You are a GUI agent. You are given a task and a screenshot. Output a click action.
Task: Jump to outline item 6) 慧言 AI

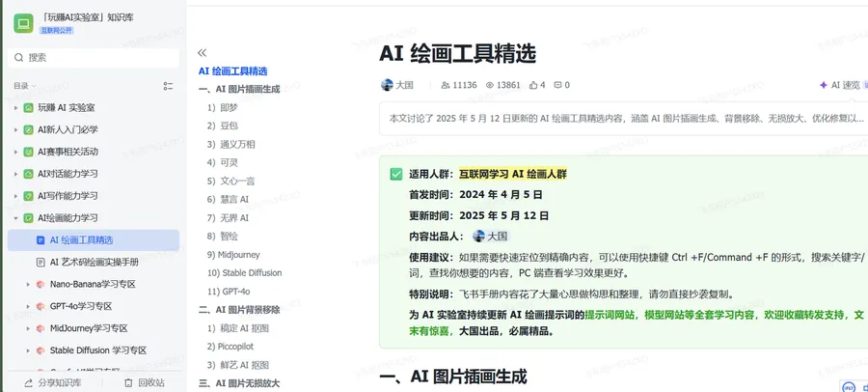[228, 200]
